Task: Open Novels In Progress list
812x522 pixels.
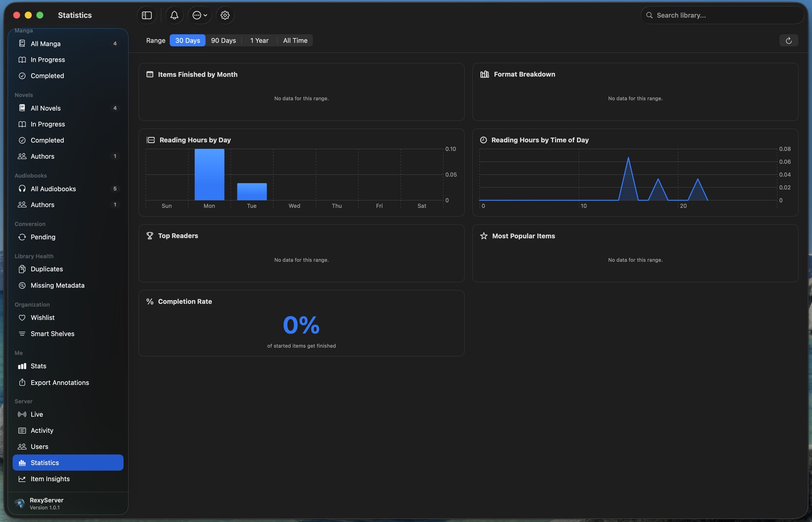Action: click(x=68, y=124)
